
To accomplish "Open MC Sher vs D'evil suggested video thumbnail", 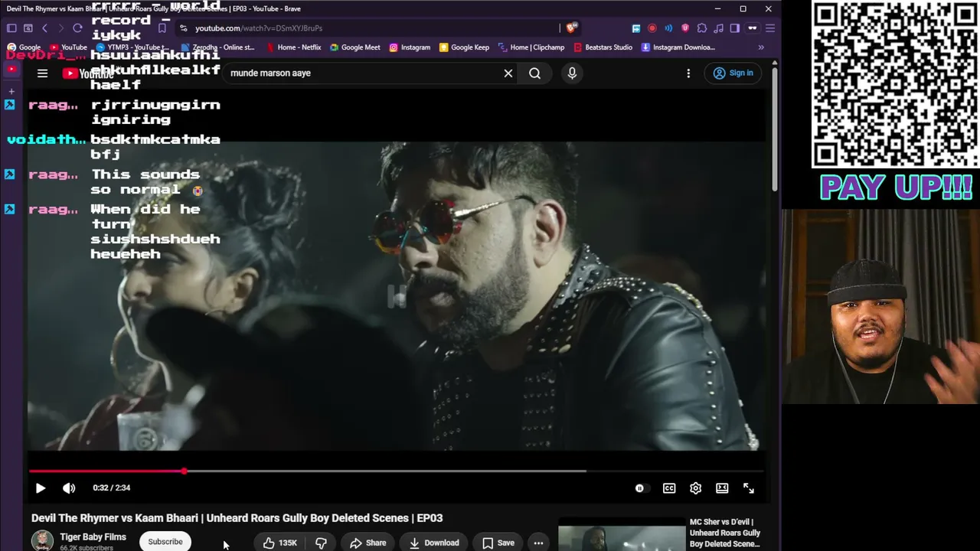I will tap(622, 535).
